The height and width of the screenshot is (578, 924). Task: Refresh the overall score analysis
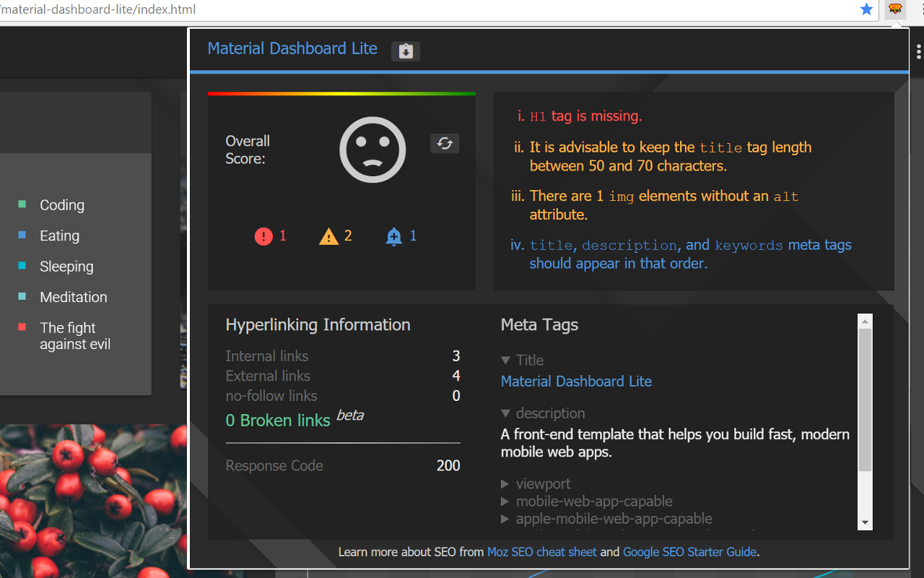pyautogui.click(x=445, y=143)
